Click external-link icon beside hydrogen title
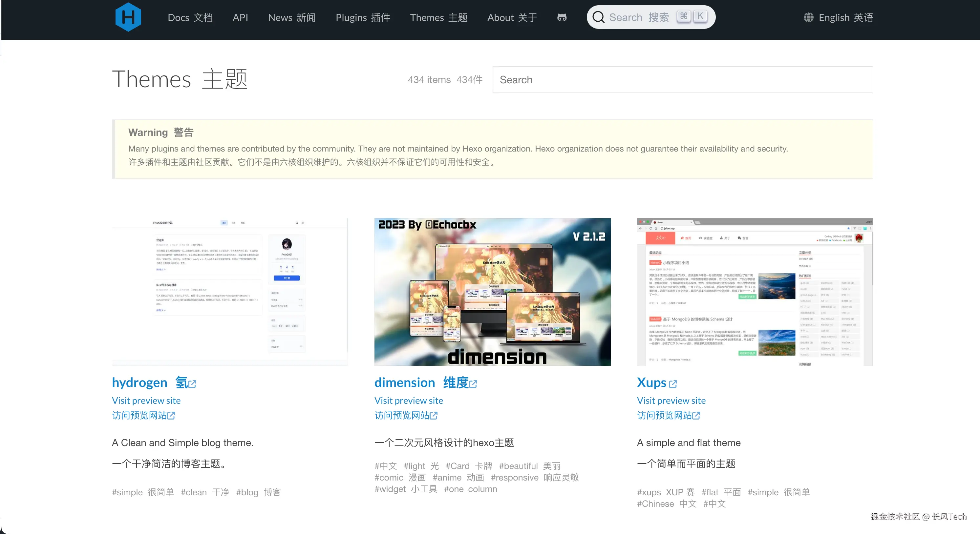 point(192,384)
